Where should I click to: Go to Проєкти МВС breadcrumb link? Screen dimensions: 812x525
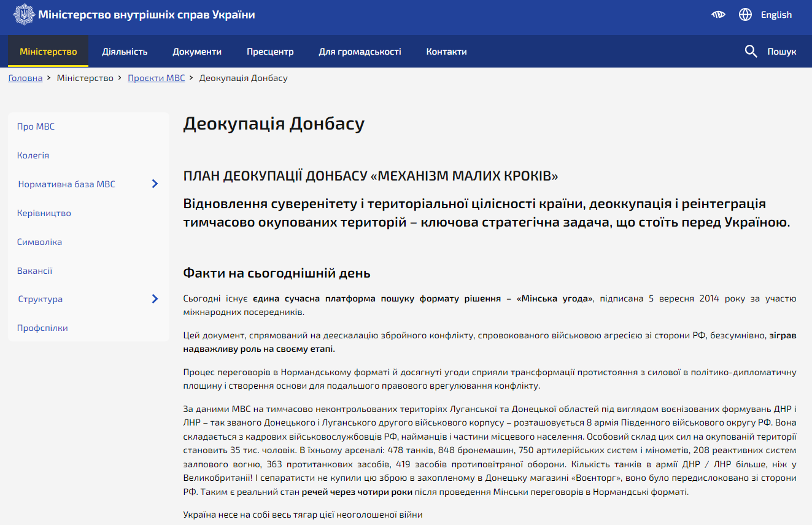coord(157,78)
